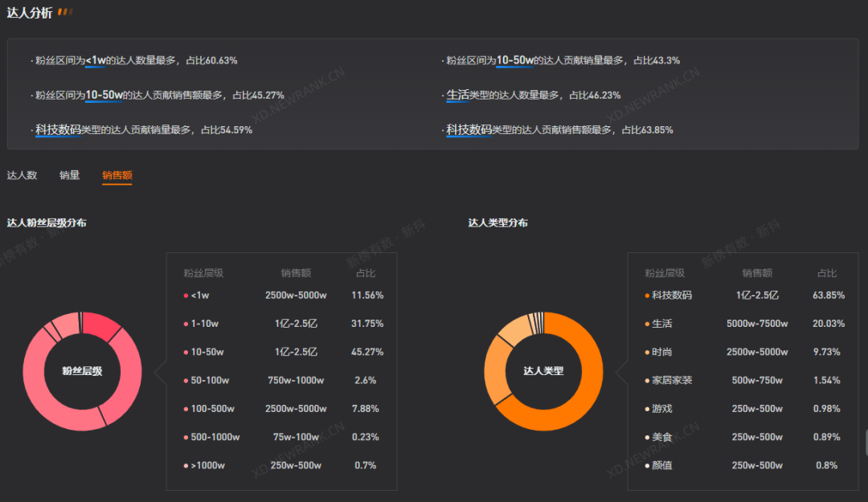Click underlined 生活 in the summary panel
Viewport: 868px width, 502px height.
coord(457,95)
